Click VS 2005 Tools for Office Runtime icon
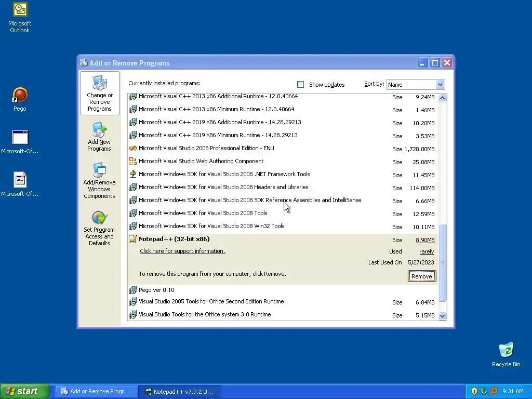The width and height of the screenshot is (532, 399). tap(132, 301)
